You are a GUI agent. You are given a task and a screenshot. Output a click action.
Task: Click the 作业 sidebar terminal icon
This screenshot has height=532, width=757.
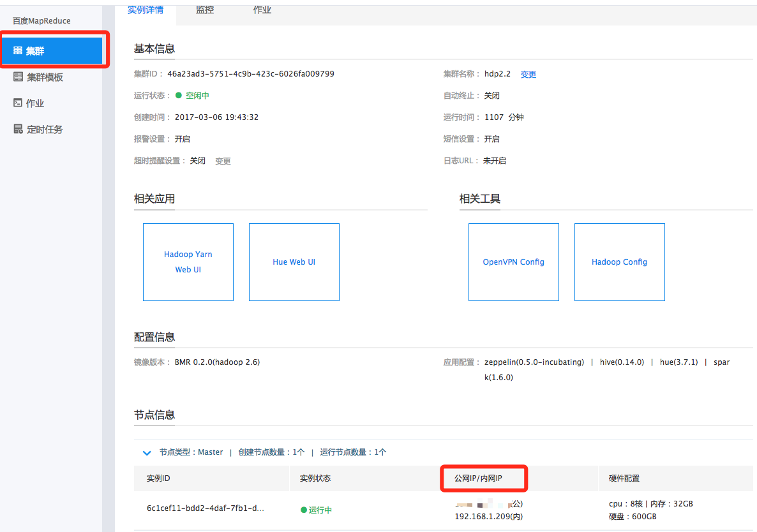pos(18,103)
